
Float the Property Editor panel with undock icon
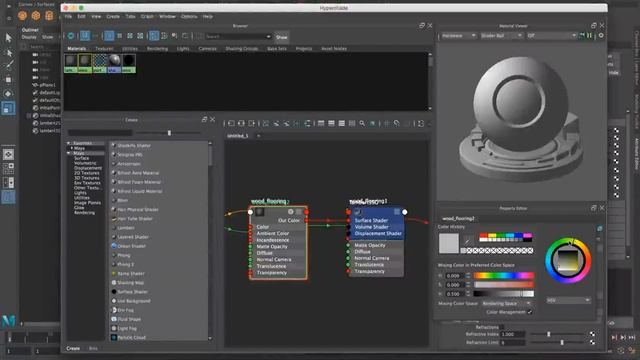tap(593, 208)
